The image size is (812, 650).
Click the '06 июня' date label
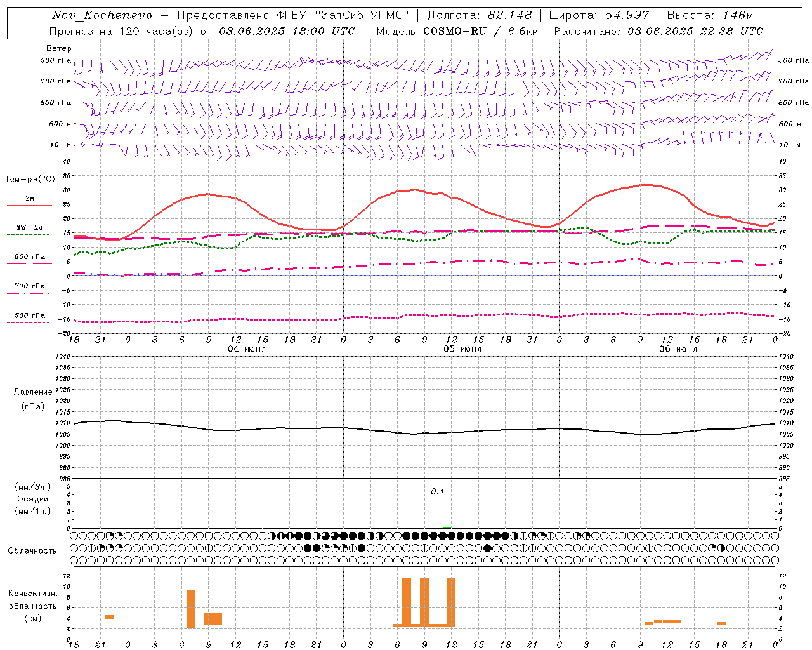[678, 349]
